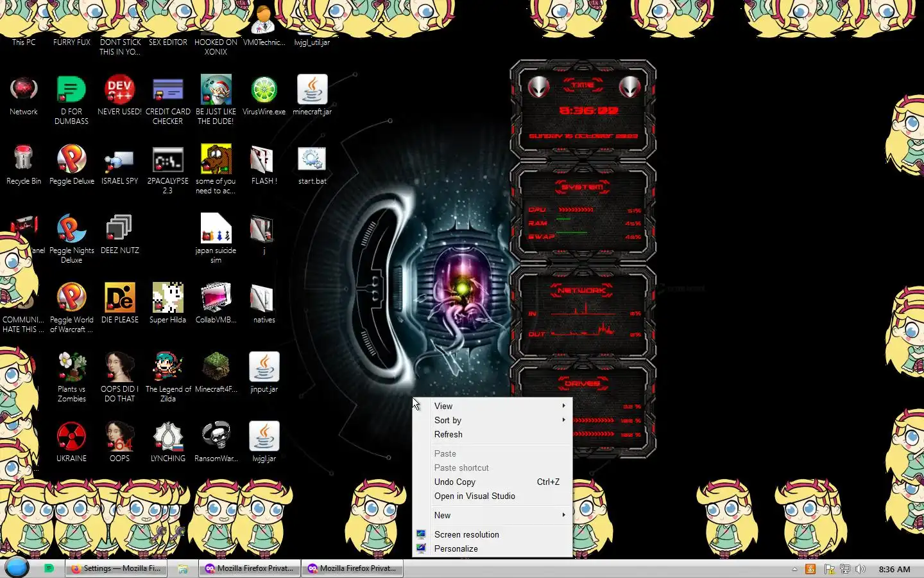This screenshot has height=578, width=924.
Task: Select the UKRAINE radiation icon
Action: coord(71,442)
